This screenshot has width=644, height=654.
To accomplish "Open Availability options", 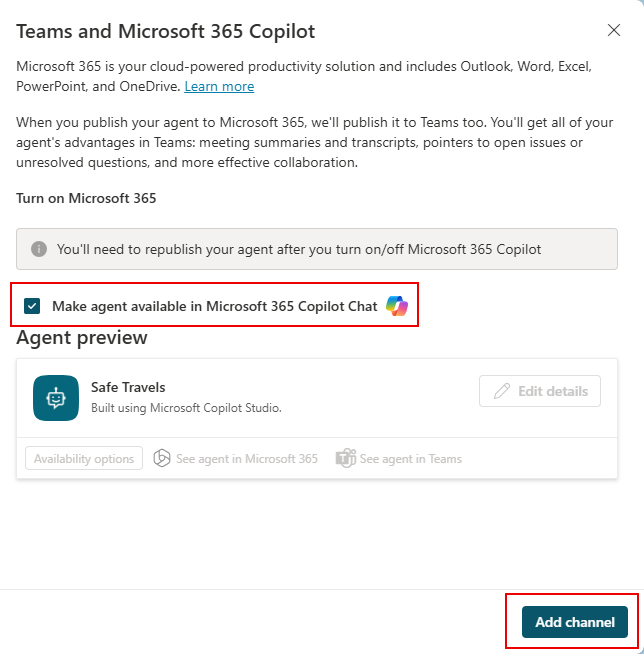I will click(84, 459).
